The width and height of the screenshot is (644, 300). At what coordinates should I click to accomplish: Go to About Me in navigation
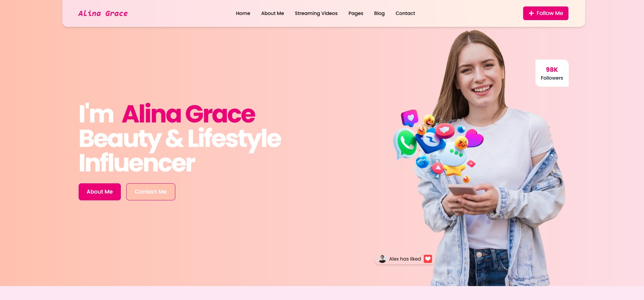(272, 13)
